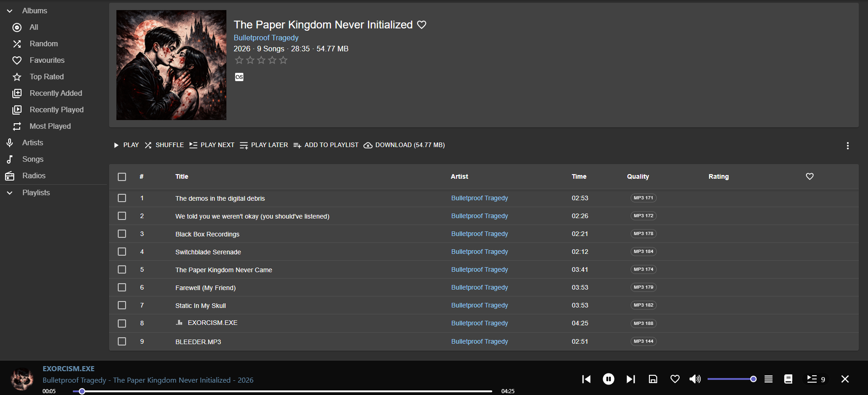The width and height of the screenshot is (868, 395).
Task: Favourite the album with heart icon
Action: [x=422, y=25]
